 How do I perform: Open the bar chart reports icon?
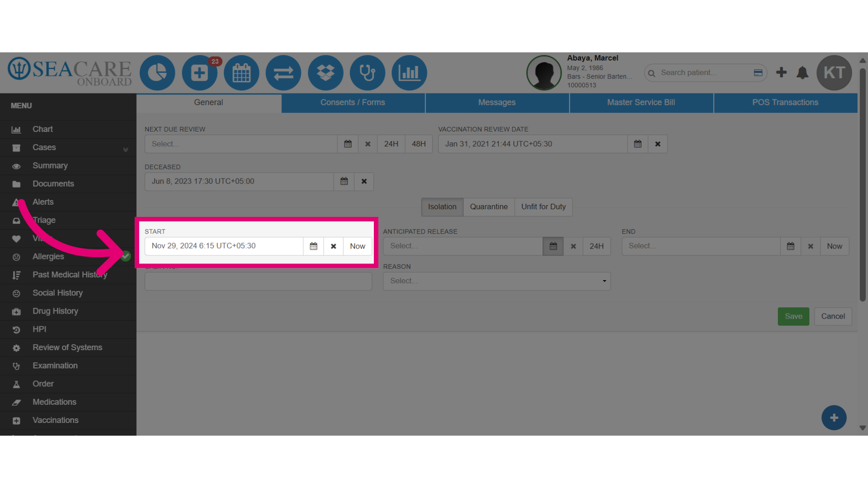pyautogui.click(x=410, y=73)
